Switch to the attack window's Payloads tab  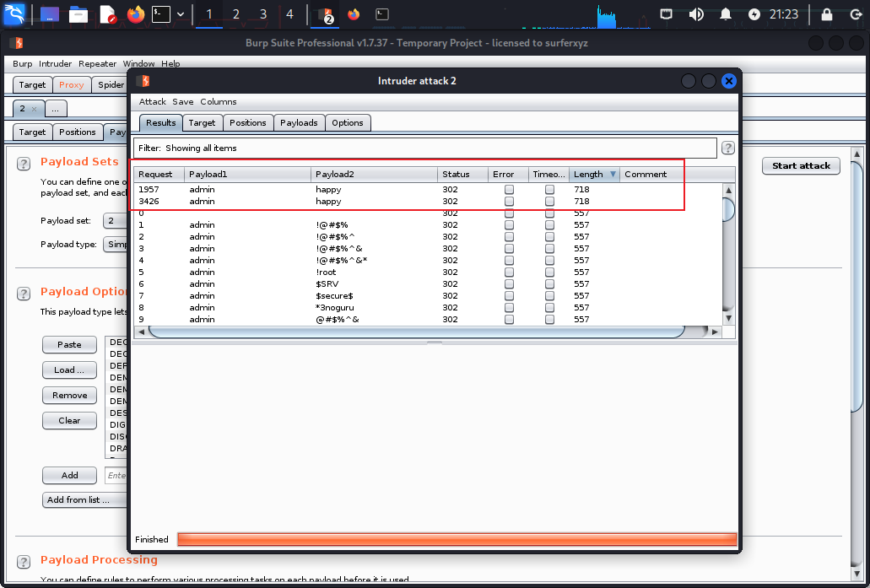click(299, 122)
